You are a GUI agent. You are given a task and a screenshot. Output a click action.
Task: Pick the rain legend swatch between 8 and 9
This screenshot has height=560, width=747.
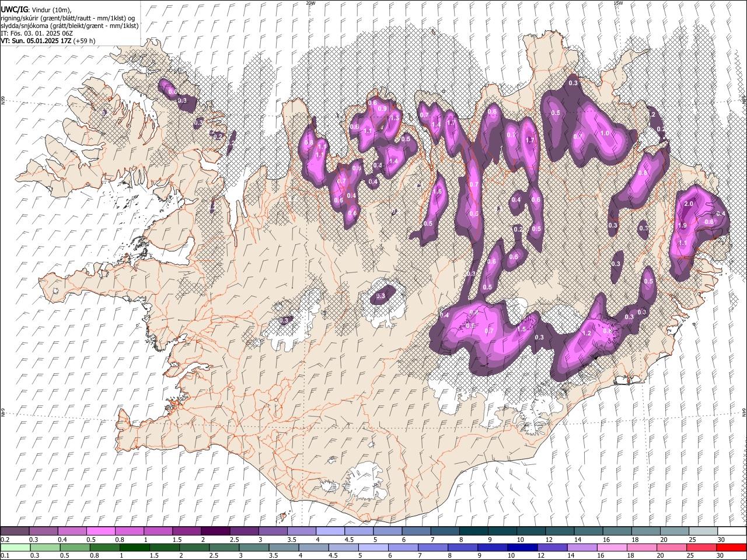(x=463, y=547)
